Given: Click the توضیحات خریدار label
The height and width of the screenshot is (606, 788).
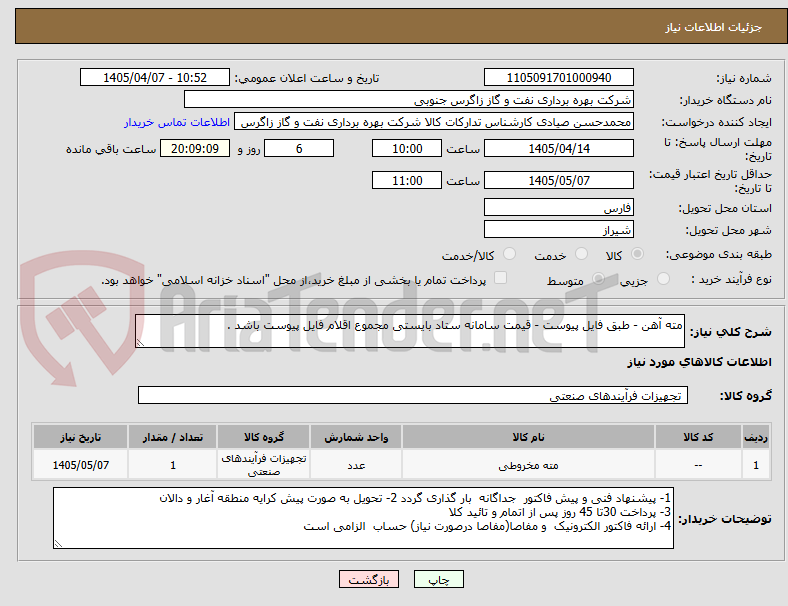Looking at the screenshot, I should pos(725,519).
